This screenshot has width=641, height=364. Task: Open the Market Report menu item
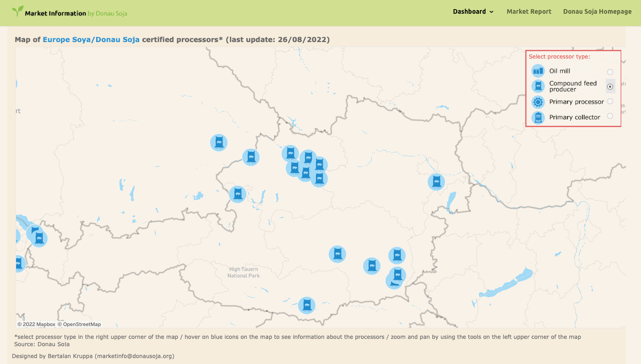pos(529,11)
